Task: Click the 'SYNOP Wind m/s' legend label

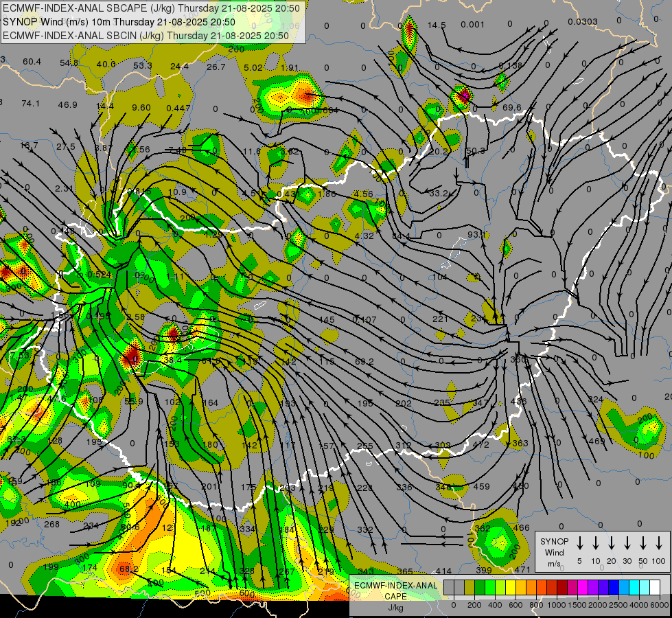Action: coord(554,553)
